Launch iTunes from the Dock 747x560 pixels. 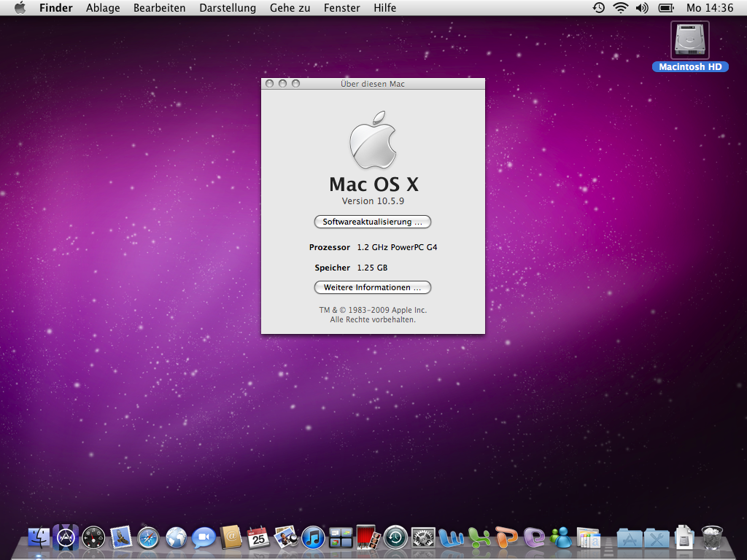[x=313, y=538]
